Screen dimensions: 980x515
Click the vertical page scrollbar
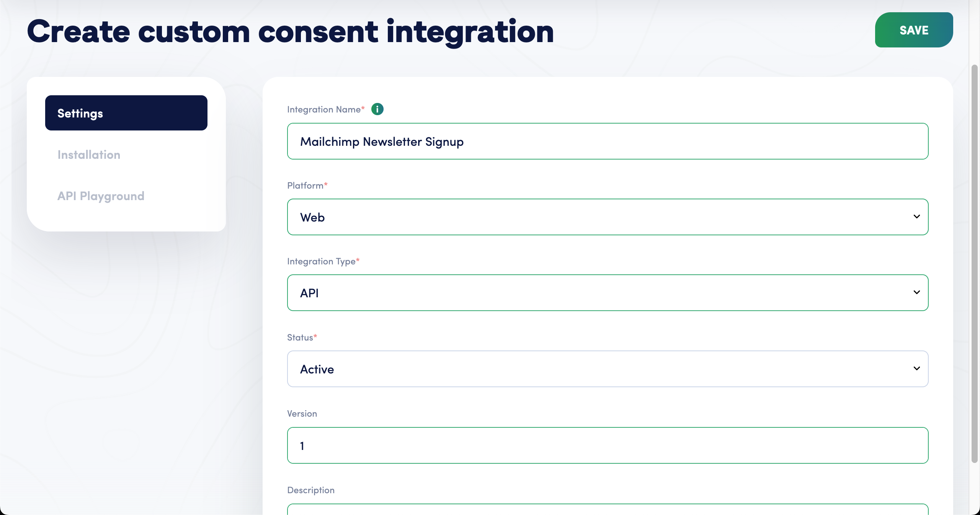click(975, 264)
